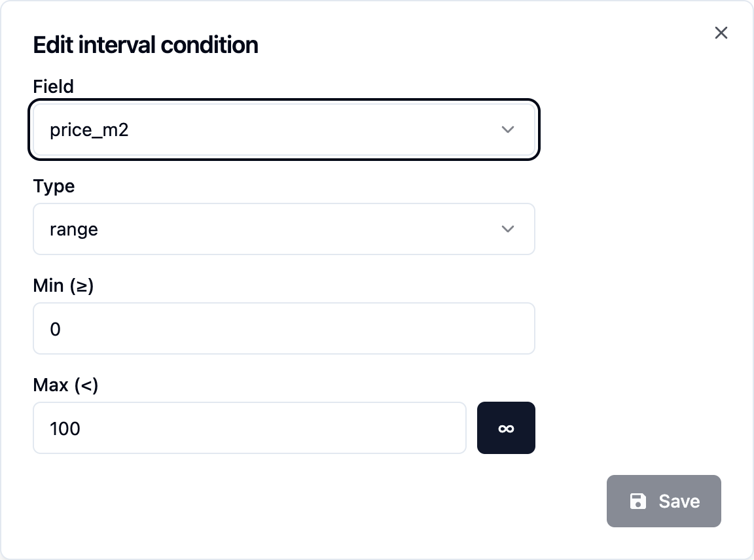This screenshot has height=560, width=754.
Task: Open the Type selector showing range
Action: tap(284, 229)
